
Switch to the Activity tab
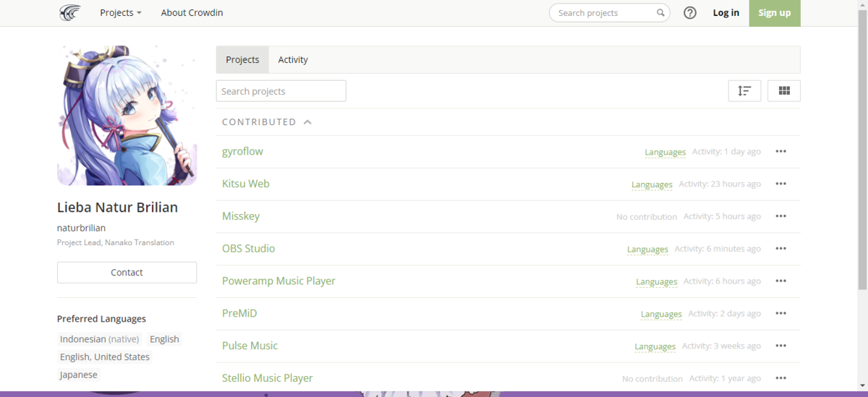coord(293,60)
